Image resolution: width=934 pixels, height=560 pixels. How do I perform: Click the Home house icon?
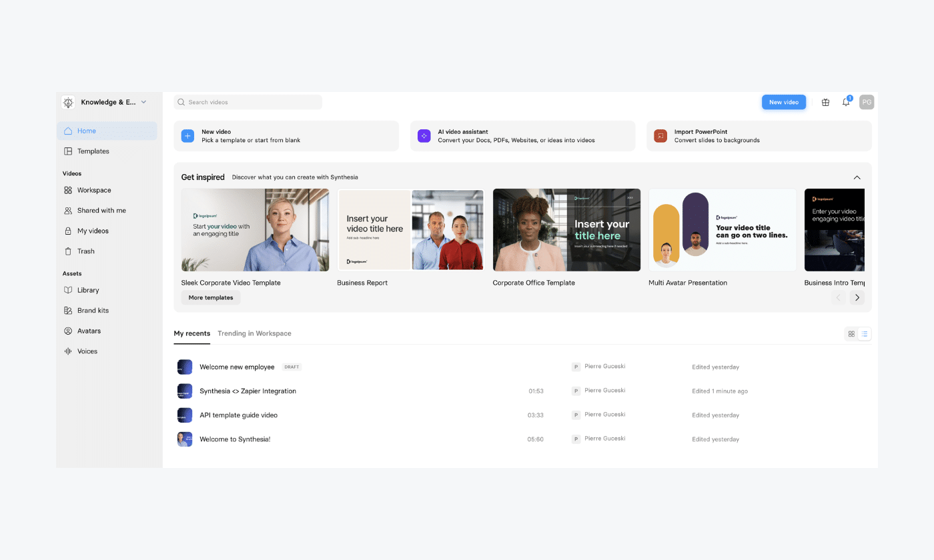point(68,131)
